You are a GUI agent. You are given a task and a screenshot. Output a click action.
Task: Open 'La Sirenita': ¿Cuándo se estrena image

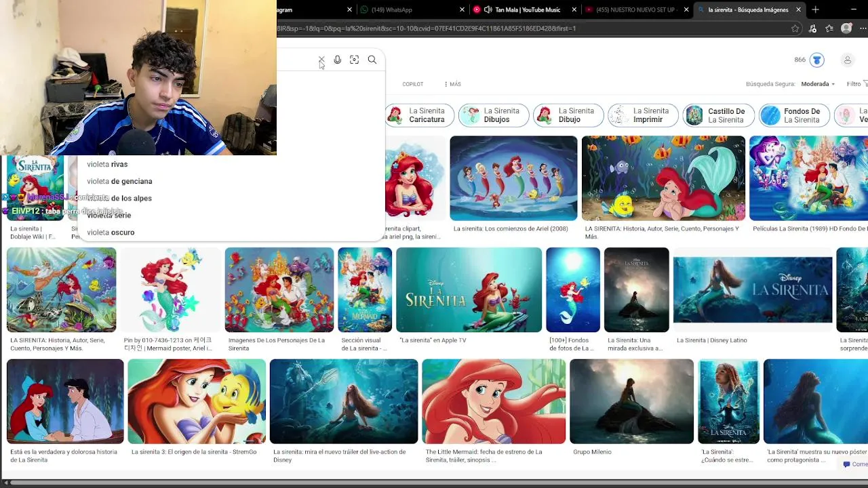(728, 401)
